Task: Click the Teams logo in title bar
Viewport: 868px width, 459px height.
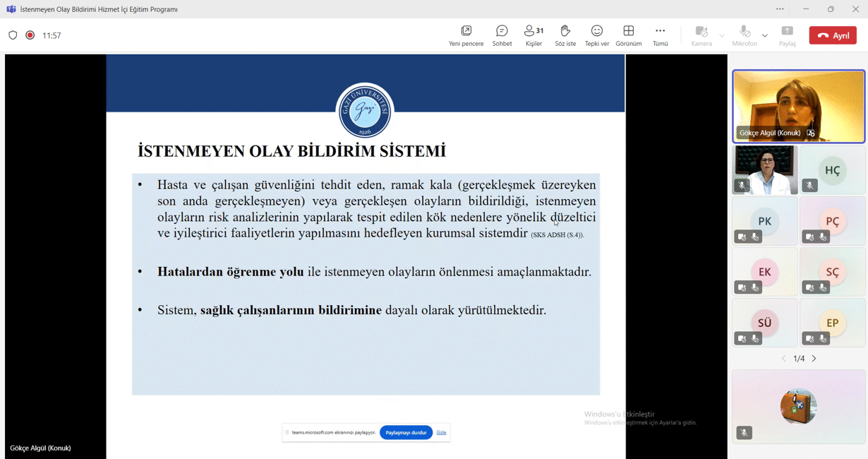Action: 11,9
